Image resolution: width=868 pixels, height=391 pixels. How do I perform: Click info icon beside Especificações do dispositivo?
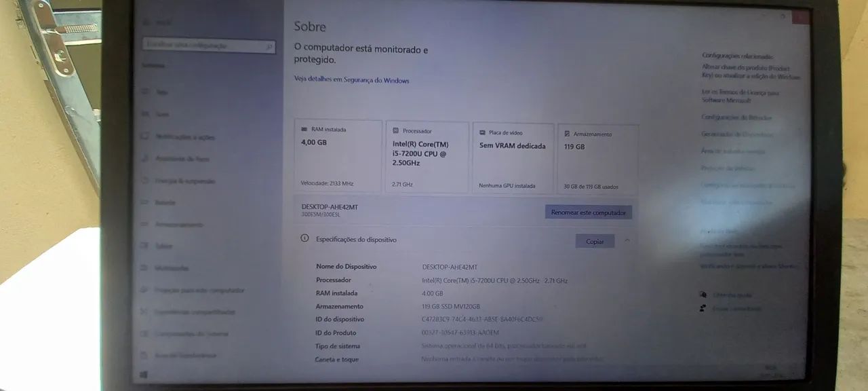[305, 239]
